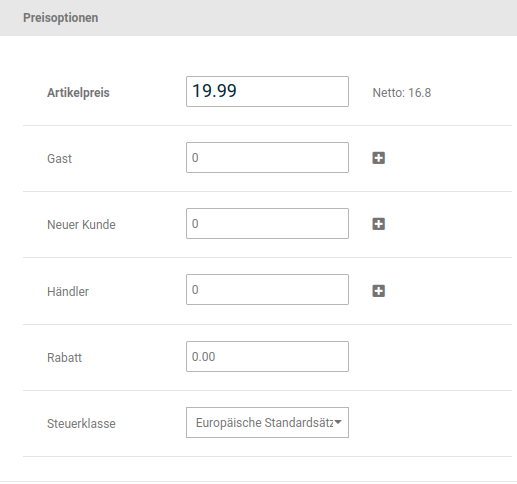Place cursor in the 19.99 price box
The width and height of the screenshot is (517, 484).
pyautogui.click(x=267, y=91)
